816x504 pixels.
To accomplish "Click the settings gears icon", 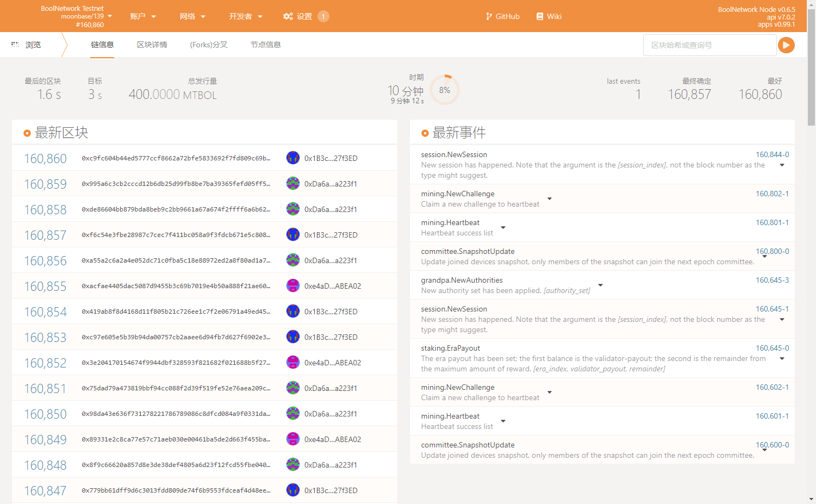I will point(288,16).
